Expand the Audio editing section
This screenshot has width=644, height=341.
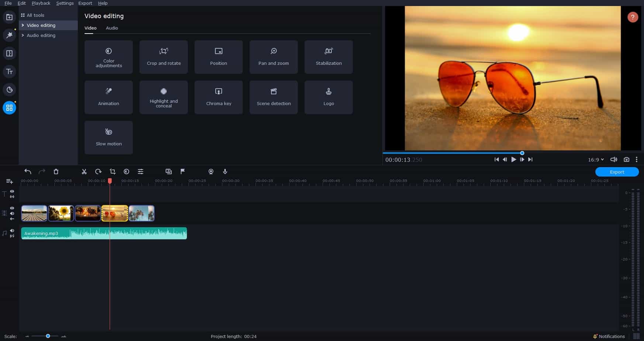click(41, 35)
